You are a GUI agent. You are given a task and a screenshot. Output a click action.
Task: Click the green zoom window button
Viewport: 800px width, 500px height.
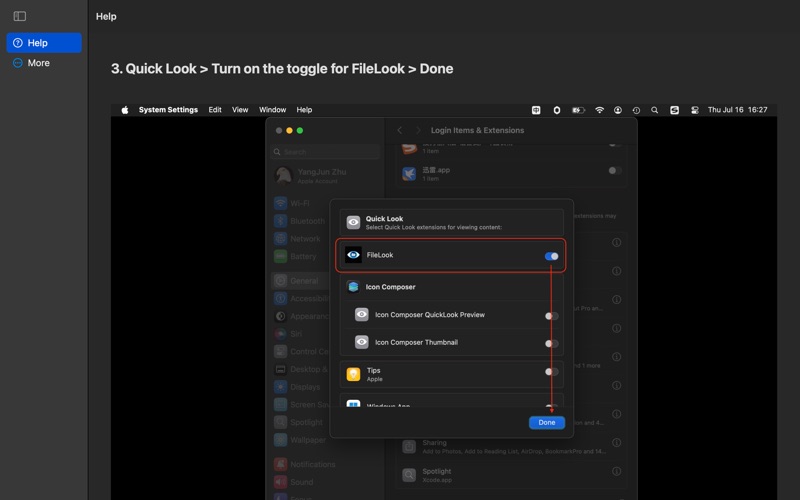[300, 131]
